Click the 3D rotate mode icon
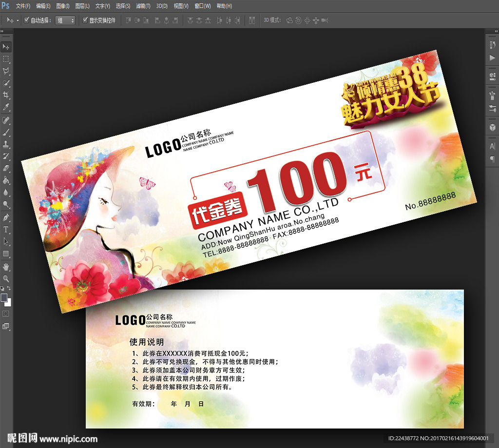Viewport: 499px width, 448px height. tap(289, 20)
